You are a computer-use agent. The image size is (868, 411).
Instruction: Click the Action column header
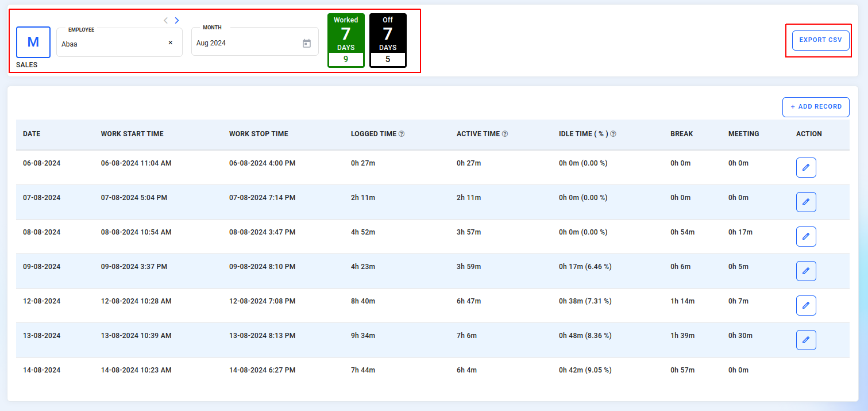[809, 134]
